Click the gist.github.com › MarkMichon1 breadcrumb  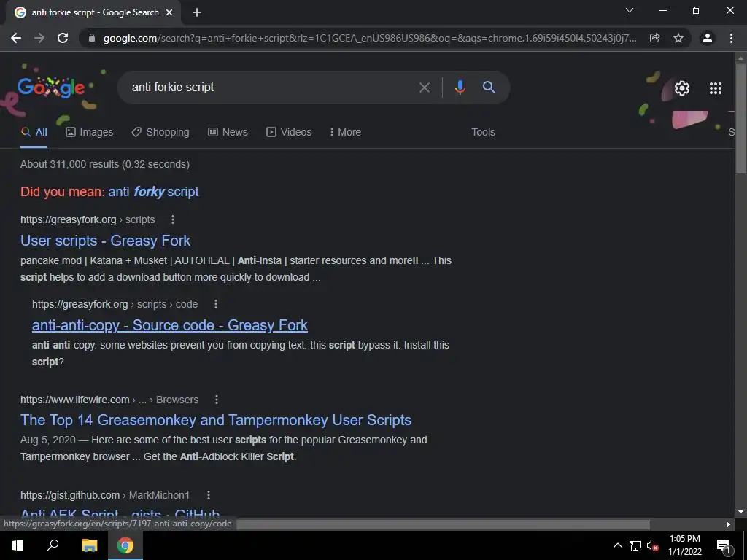coord(105,495)
